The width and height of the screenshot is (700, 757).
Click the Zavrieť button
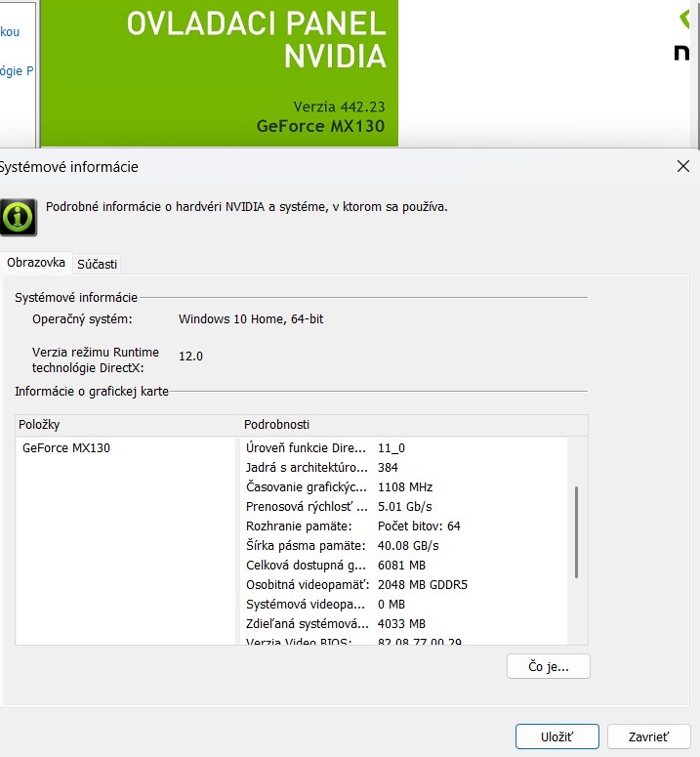[x=648, y=736]
